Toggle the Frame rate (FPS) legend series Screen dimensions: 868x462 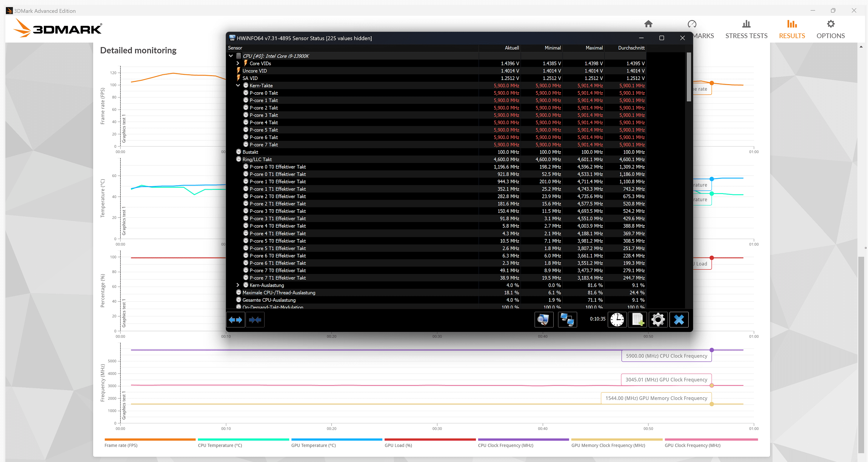click(x=121, y=445)
